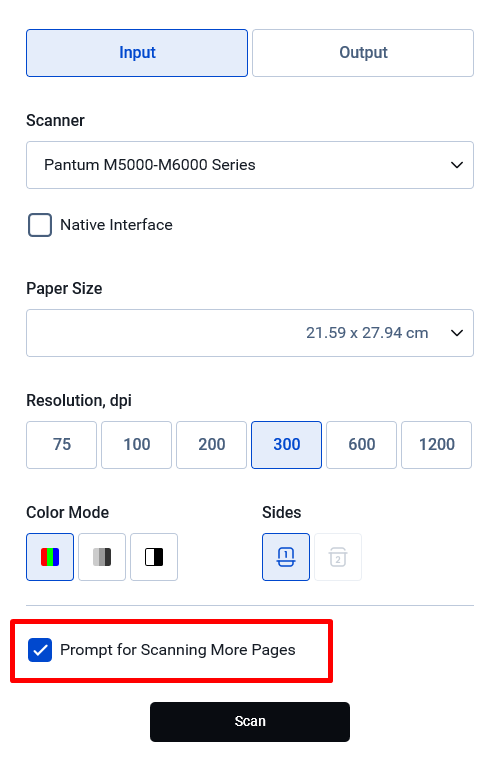Select 300 dpi resolution
Image resolution: width=504 pixels, height=771 pixels.
point(287,445)
